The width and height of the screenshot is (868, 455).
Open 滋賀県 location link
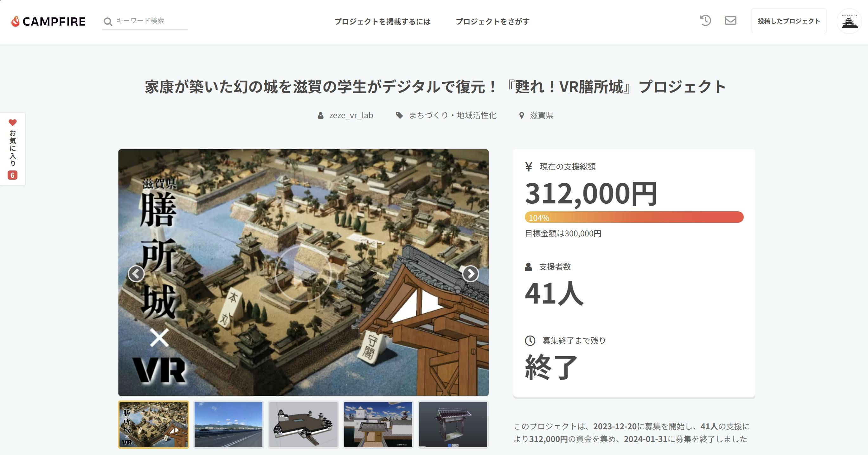click(541, 116)
